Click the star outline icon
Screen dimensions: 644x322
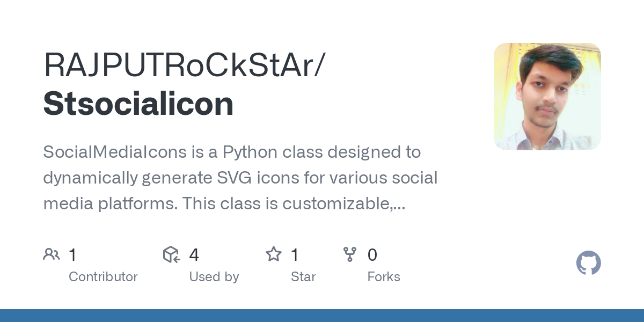point(274,254)
